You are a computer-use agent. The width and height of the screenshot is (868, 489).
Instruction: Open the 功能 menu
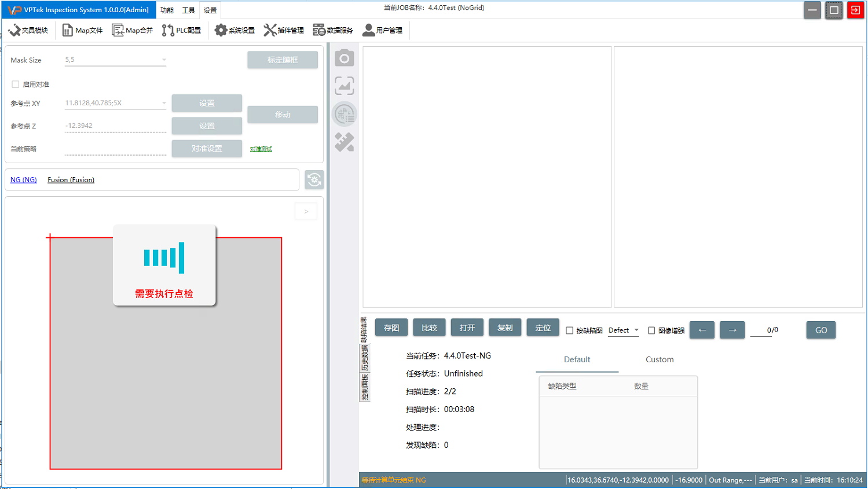[x=167, y=10]
